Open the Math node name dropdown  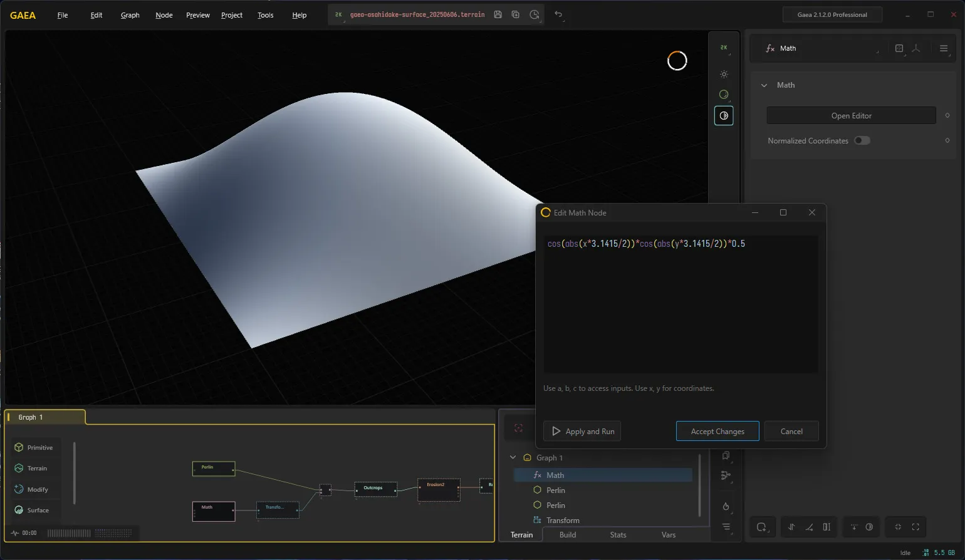click(822, 48)
